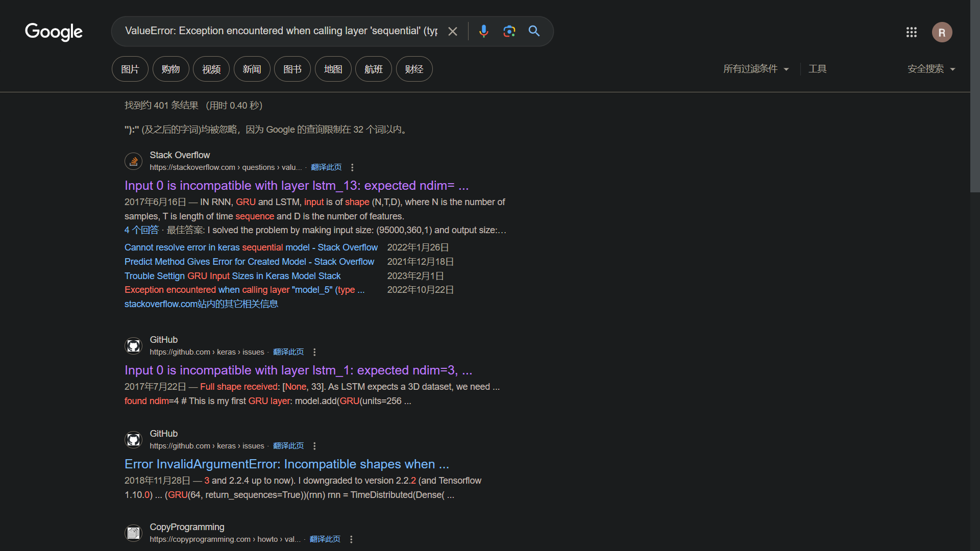980x551 pixels.
Task: Expand the 所有过滤条件 dropdown
Action: 756,69
